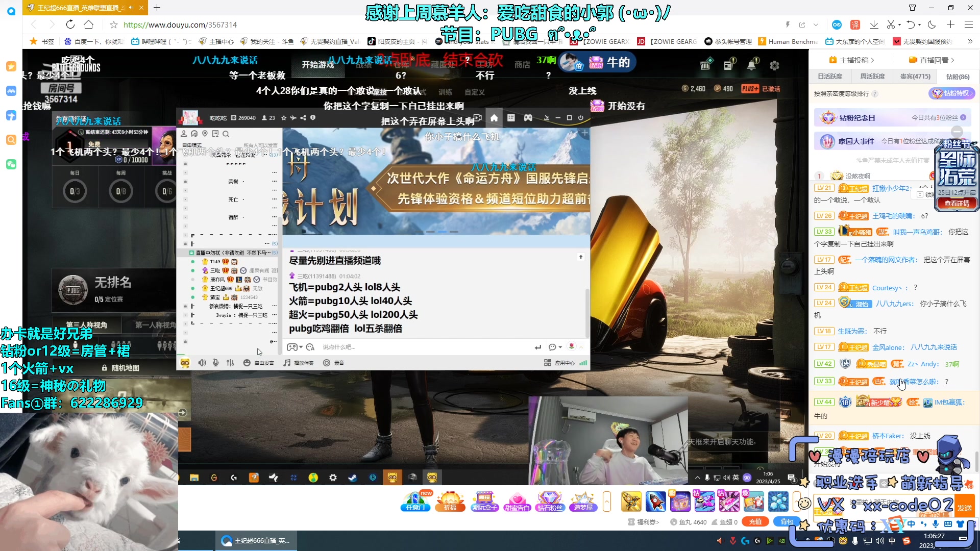The height and width of the screenshot is (551, 980).
Task: Focus the YY chat input box
Action: [424, 347]
